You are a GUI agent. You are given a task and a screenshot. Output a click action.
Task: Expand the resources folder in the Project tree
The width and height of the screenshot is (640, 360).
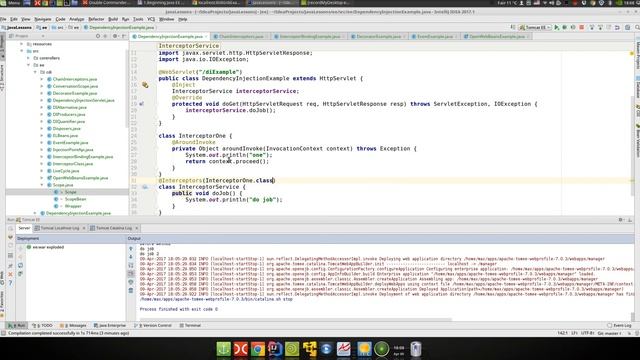click(x=22, y=44)
